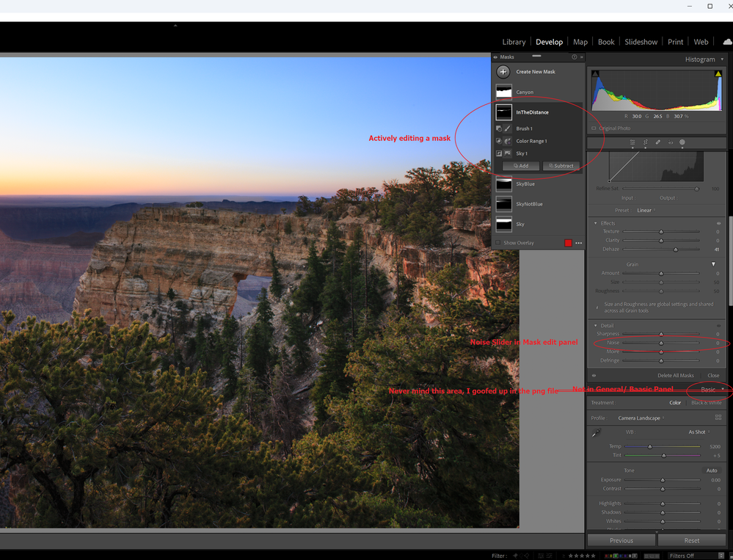Click the Add button under InTheDistance mask
Image resolution: width=733 pixels, height=560 pixels.
(x=521, y=166)
